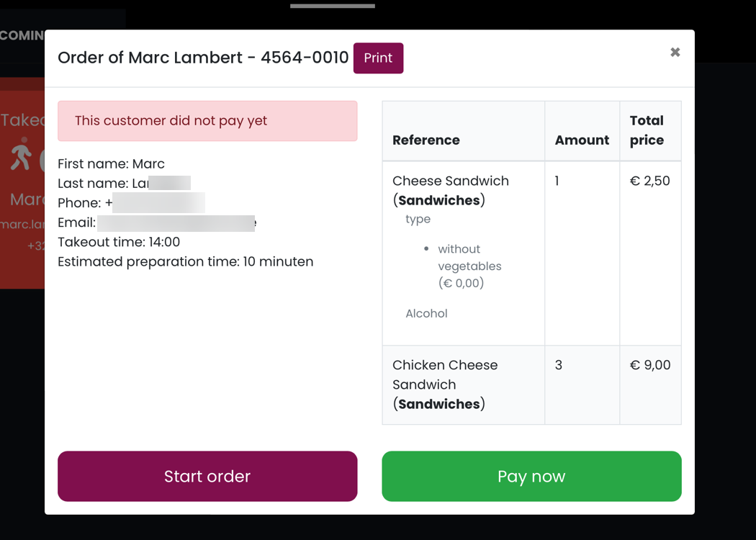Screen dimensions: 756x540
Task: Click the Alcohol option label
Action: click(426, 313)
